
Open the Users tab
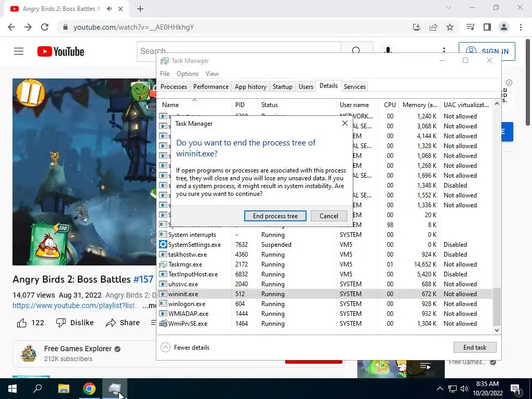305,87
